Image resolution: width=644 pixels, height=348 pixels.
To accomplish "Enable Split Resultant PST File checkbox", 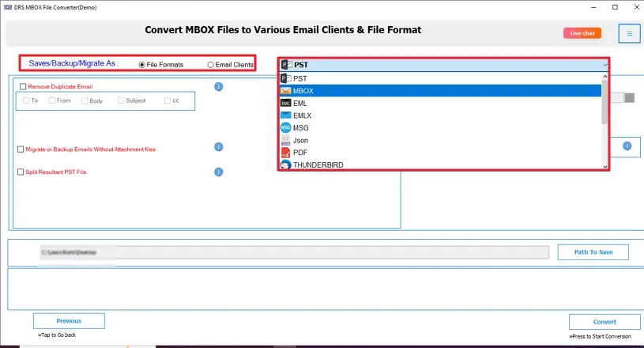I will click(21, 172).
